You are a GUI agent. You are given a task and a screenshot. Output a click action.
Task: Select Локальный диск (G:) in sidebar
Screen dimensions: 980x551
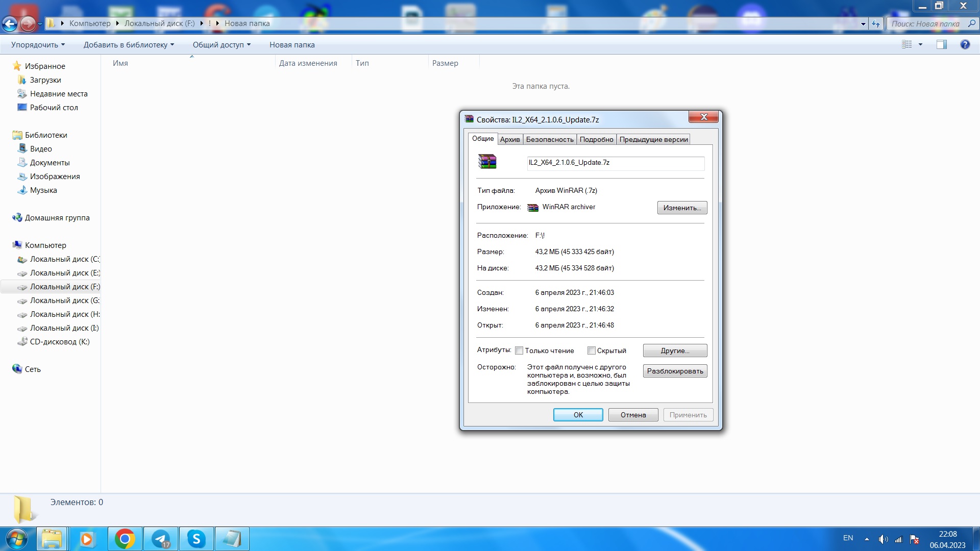pos(59,300)
